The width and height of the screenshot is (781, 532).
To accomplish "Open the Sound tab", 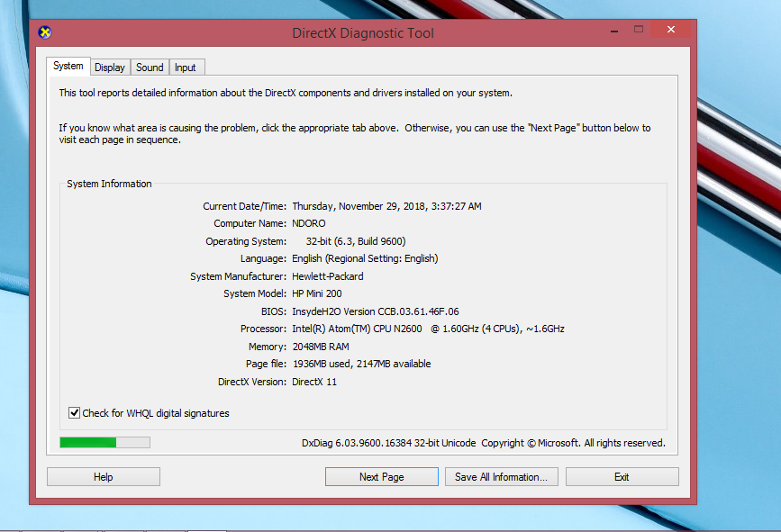I will tap(150, 67).
